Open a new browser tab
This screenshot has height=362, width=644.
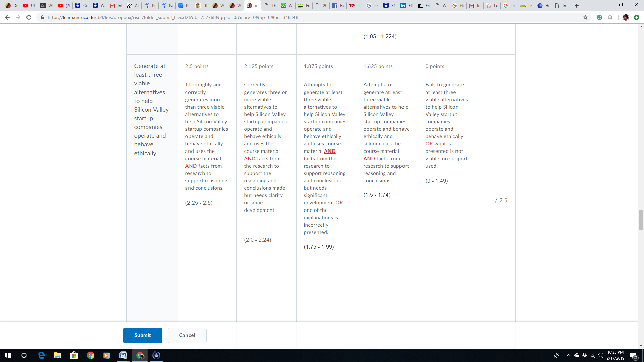577,6
